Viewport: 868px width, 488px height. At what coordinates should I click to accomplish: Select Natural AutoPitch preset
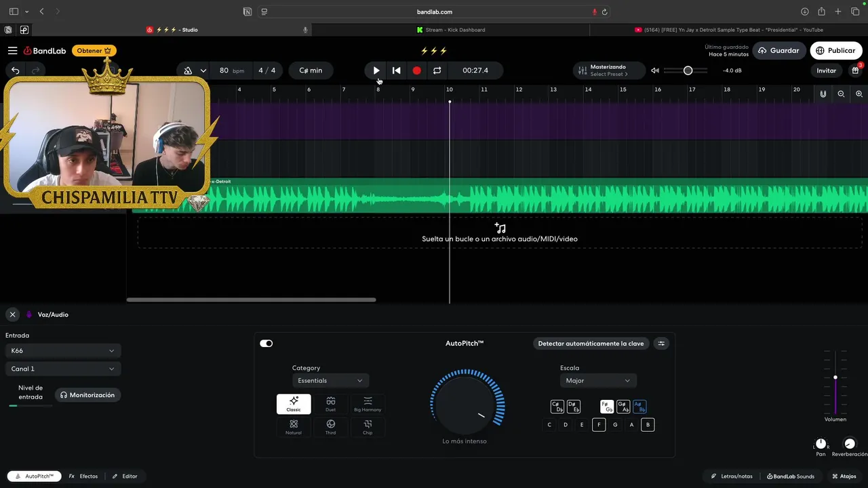point(294,427)
